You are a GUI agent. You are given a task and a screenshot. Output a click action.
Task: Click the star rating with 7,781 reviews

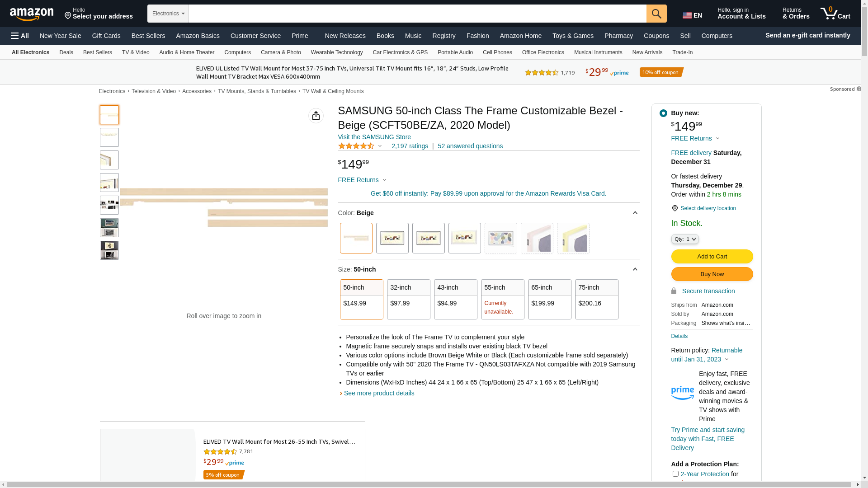(220, 451)
